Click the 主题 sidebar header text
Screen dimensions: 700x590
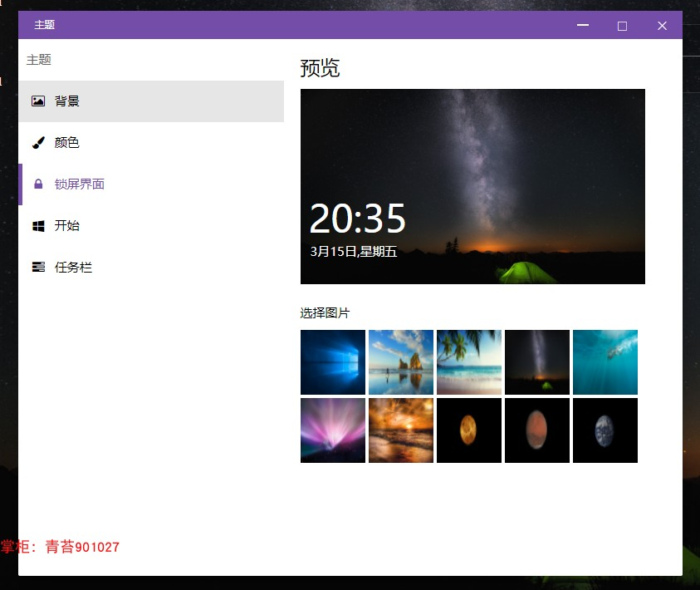[x=39, y=59]
